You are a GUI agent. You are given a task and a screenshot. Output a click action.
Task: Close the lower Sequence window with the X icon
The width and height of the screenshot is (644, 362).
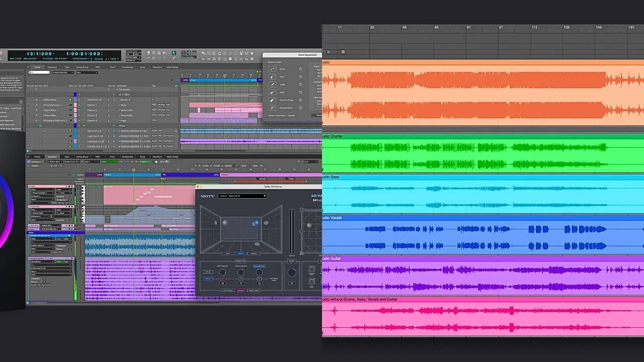click(x=28, y=157)
